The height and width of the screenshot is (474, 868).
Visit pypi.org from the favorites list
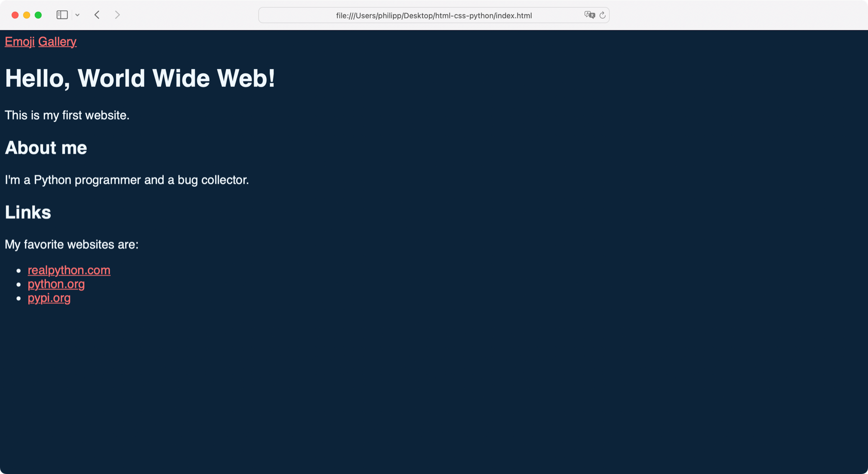49,298
